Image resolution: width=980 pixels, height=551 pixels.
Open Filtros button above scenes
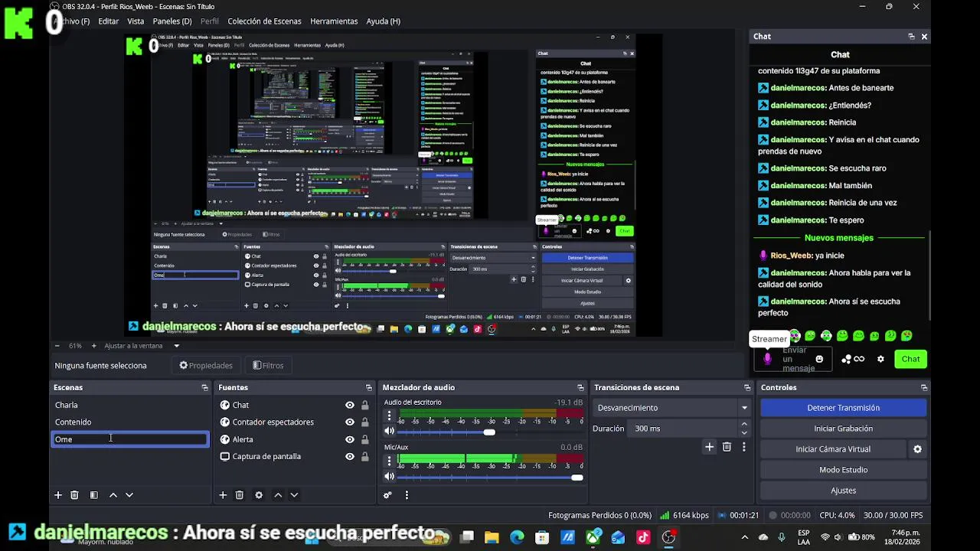(268, 366)
